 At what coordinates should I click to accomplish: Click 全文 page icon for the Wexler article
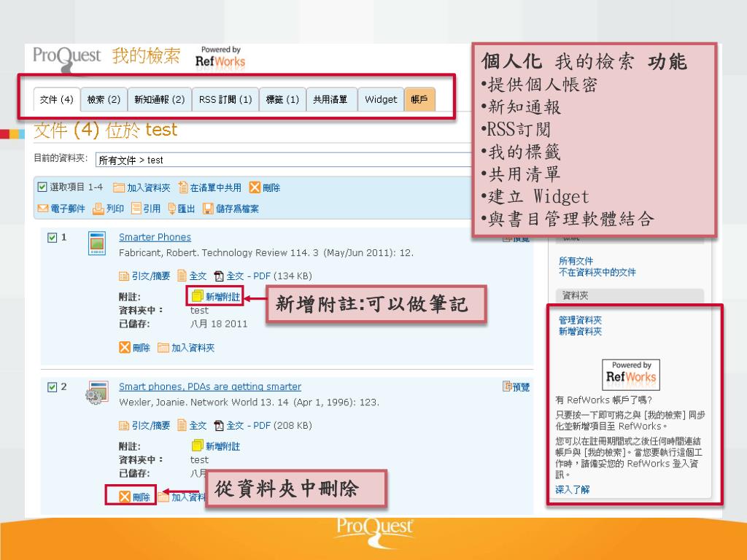pyautogui.click(x=182, y=425)
